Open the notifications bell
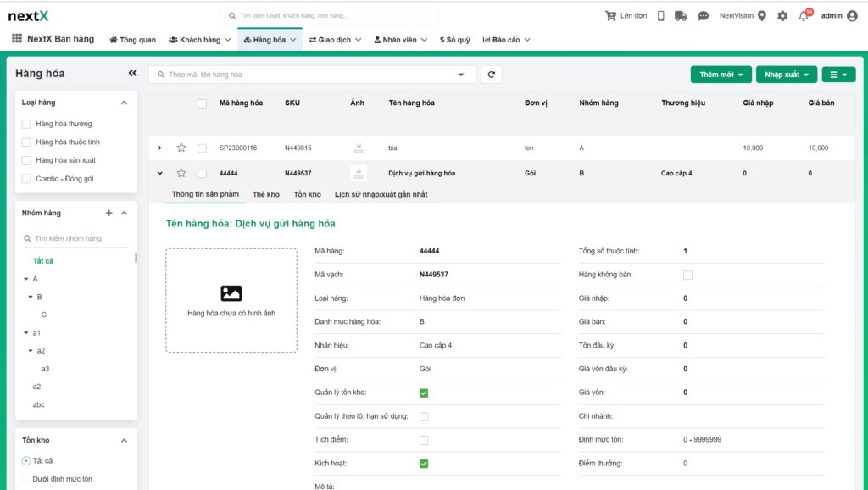The height and width of the screenshot is (490, 868). [804, 16]
